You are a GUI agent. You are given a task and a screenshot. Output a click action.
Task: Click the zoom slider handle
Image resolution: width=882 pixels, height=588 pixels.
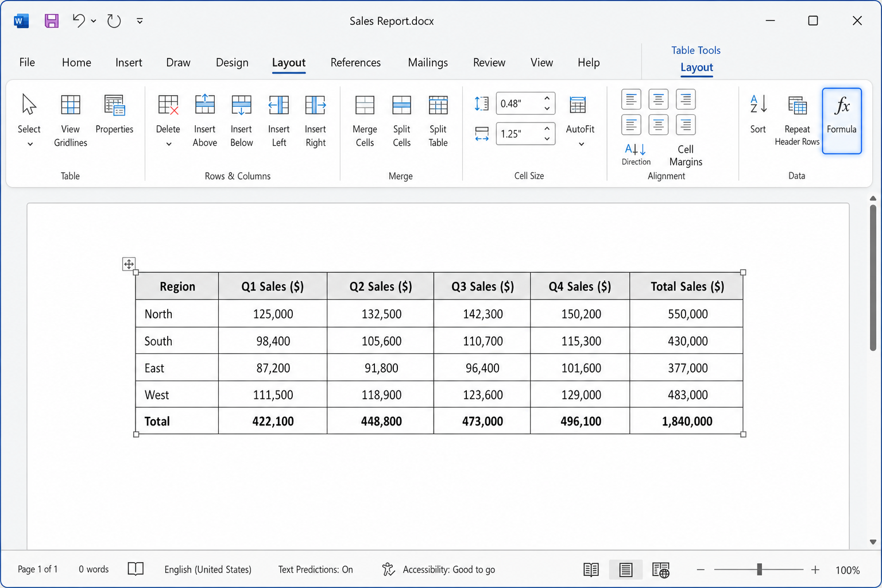[x=759, y=569]
